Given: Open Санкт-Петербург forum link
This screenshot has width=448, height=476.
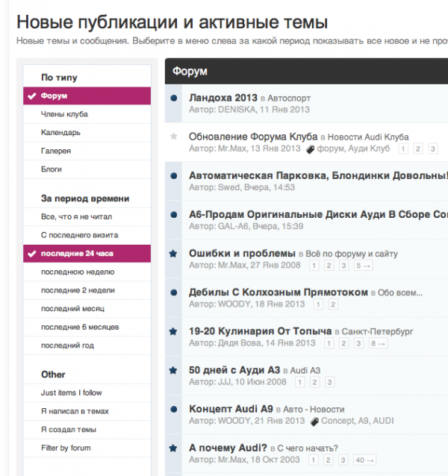Looking at the screenshot, I should pyautogui.click(x=377, y=331).
